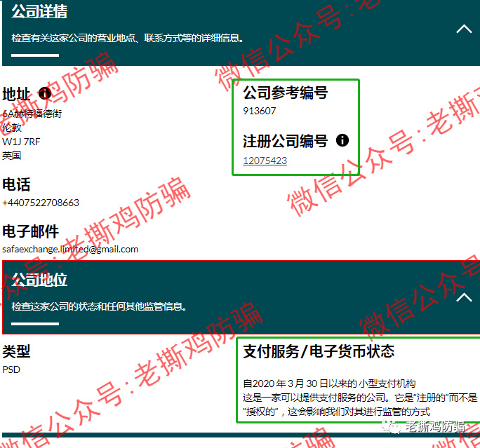Click the info icon next to 地址
480x448 pixels.
(x=45, y=93)
